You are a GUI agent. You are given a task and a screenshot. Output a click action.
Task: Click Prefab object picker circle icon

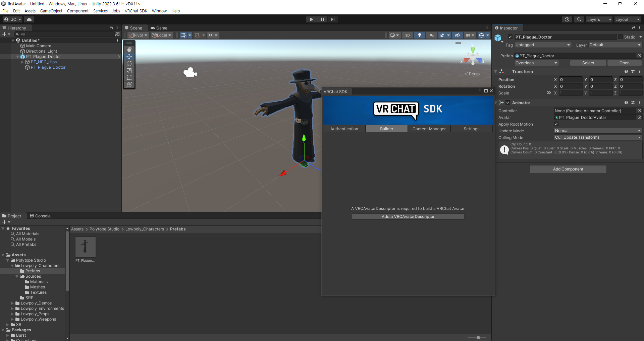(x=639, y=56)
